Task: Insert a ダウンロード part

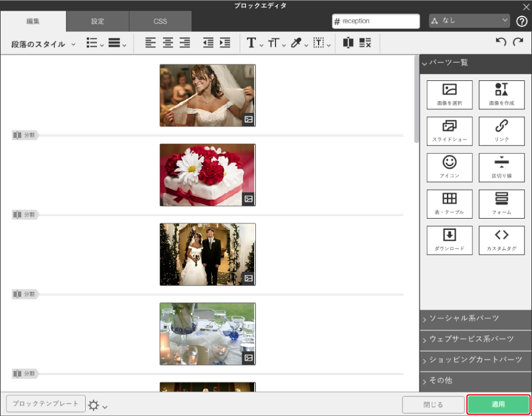Action: click(450, 240)
